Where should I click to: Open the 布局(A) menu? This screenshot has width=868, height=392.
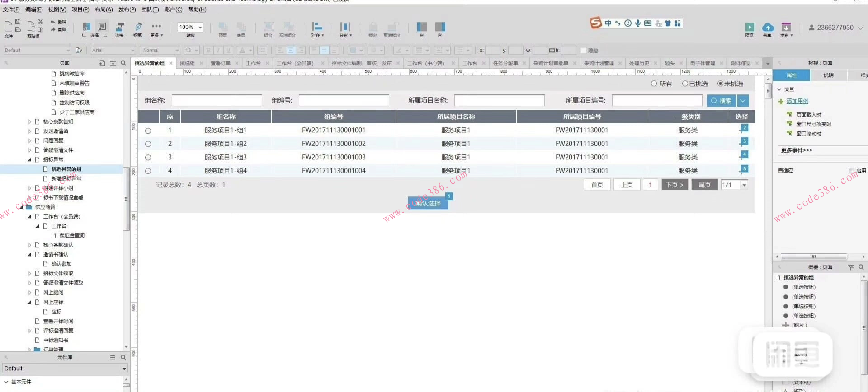104,9
